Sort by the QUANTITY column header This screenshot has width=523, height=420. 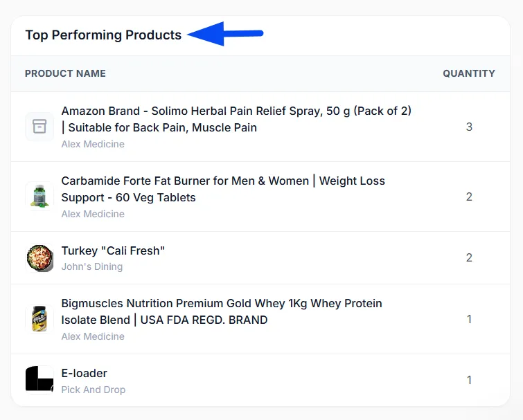[x=469, y=73]
